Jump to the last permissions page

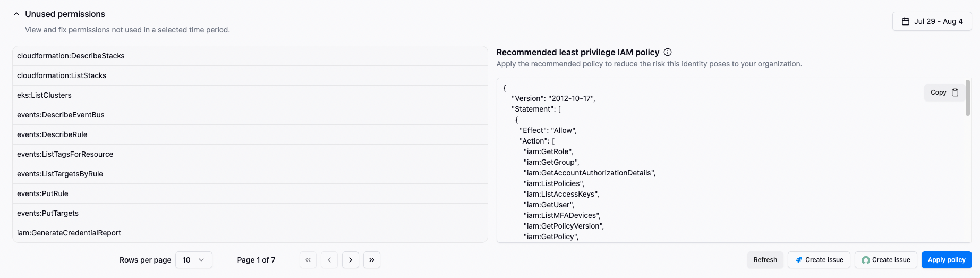(x=372, y=260)
